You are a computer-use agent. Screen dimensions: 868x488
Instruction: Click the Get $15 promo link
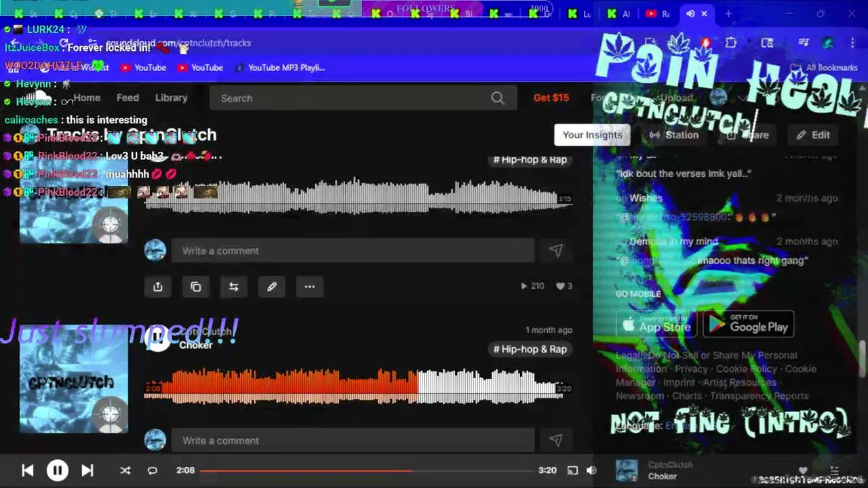tap(551, 98)
